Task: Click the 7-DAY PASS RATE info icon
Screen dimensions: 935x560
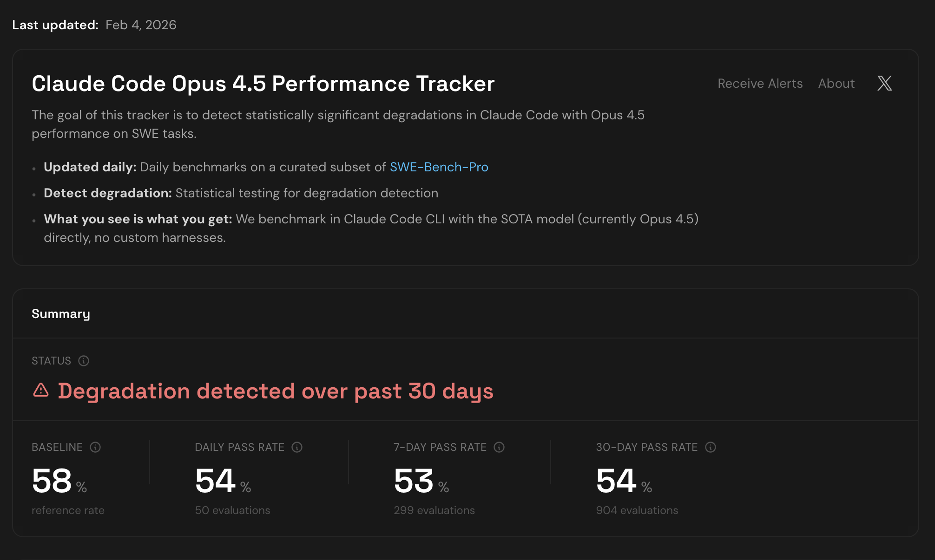Action: (x=499, y=447)
